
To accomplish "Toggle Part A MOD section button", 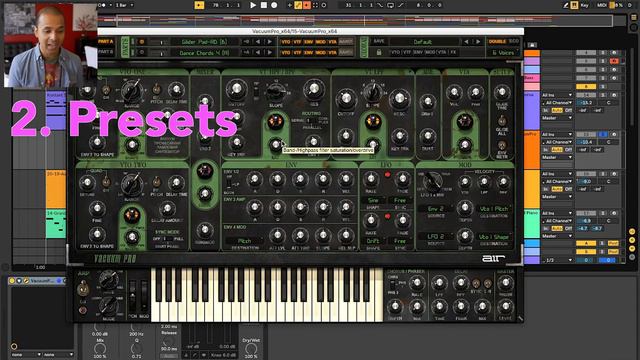I will (x=321, y=42).
